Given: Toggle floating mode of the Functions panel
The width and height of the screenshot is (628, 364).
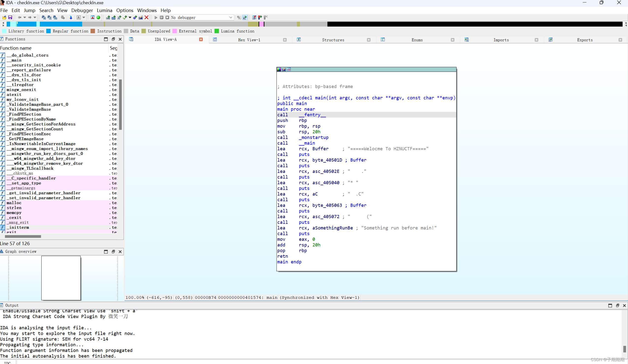Looking at the screenshot, I should [x=113, y=39].
